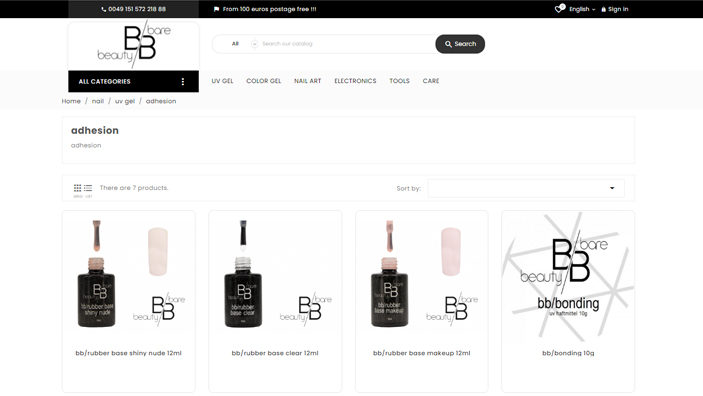Click title bb/rubber base makeup 12ml
Screen dimensions: 703x396
coord(421,353)
